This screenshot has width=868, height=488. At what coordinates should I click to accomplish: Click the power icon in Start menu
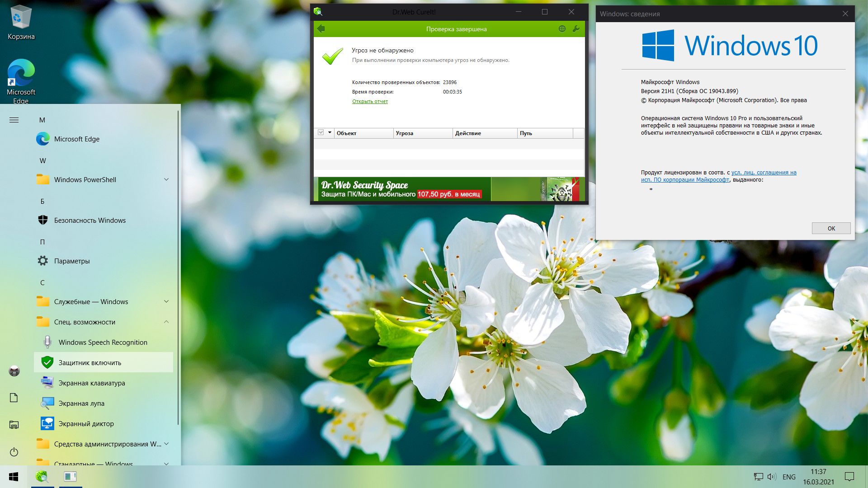(14, 452)
